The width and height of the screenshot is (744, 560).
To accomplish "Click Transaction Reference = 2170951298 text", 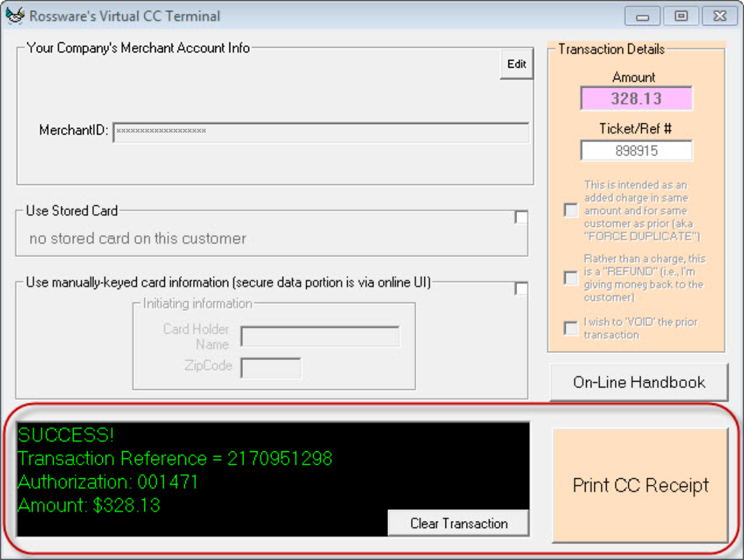I will [x=174, y=458].
